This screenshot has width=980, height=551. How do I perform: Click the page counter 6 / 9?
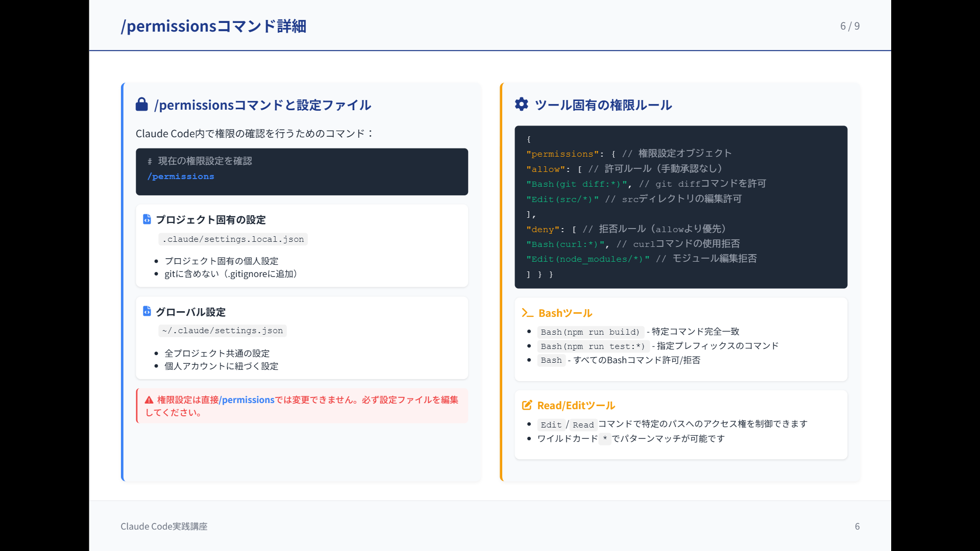[x=850, y=26]
